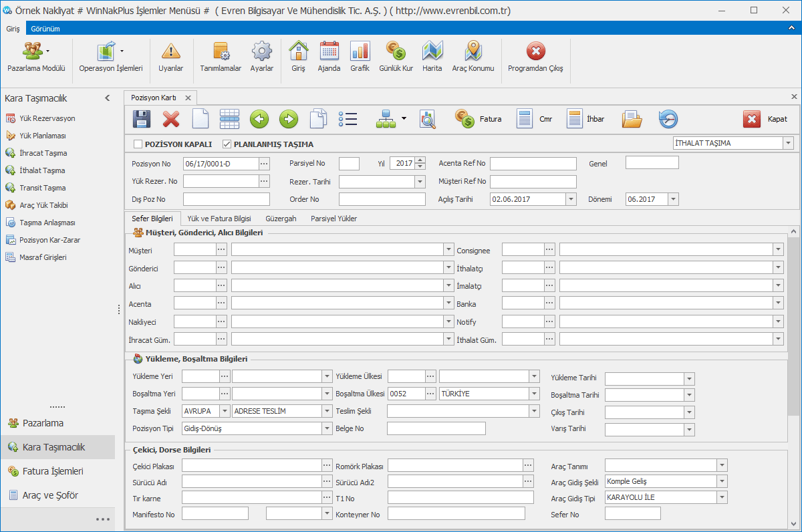This screenshot has height=532, width=802.
Task: Click the Pozisyon No lookup ellipsis button
Action: [264, 163]
